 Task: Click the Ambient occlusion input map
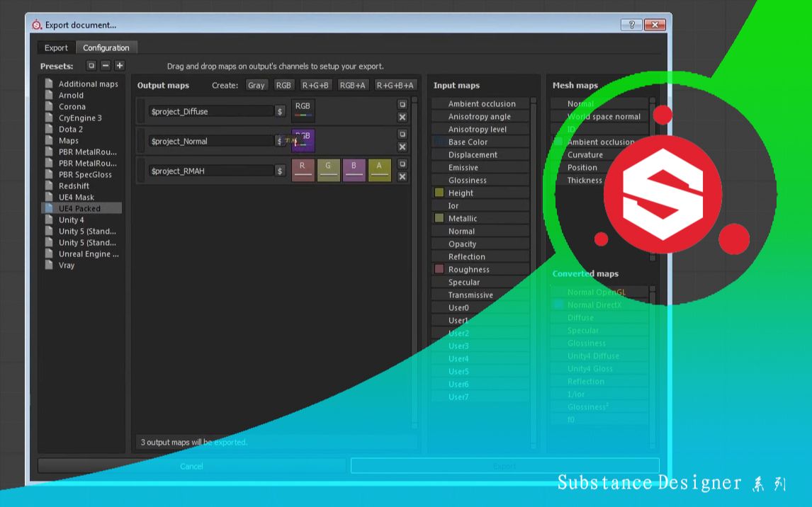[x=480, y=104]
